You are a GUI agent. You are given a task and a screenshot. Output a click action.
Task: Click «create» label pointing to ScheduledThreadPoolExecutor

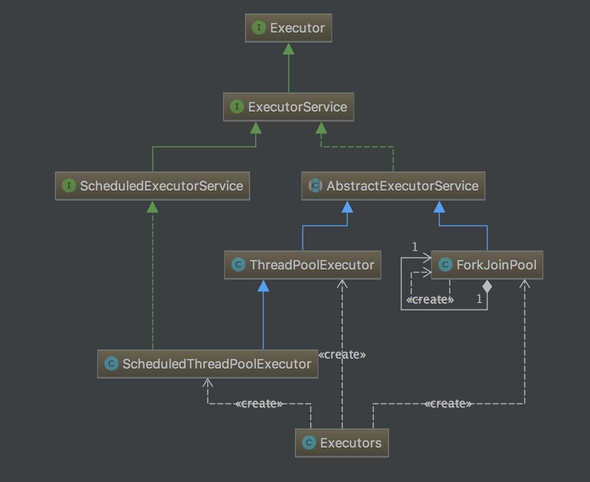click(259, 404)
